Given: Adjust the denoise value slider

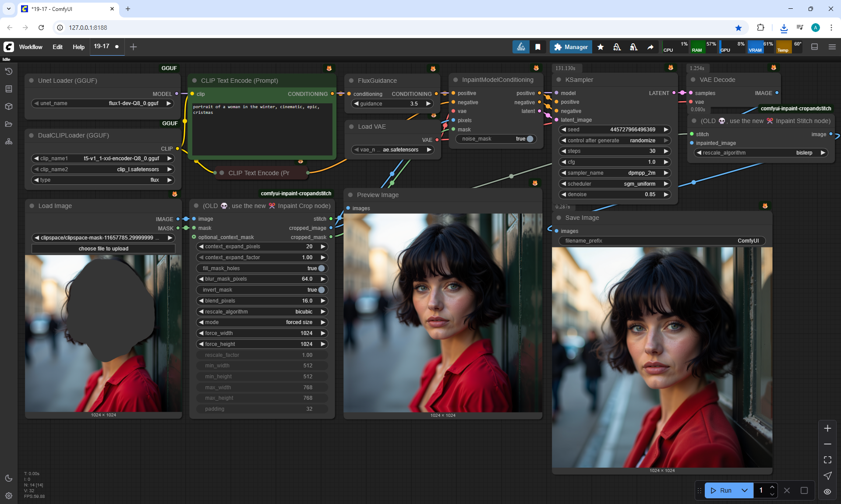Looking at the screenshot, I should [615, 194].
